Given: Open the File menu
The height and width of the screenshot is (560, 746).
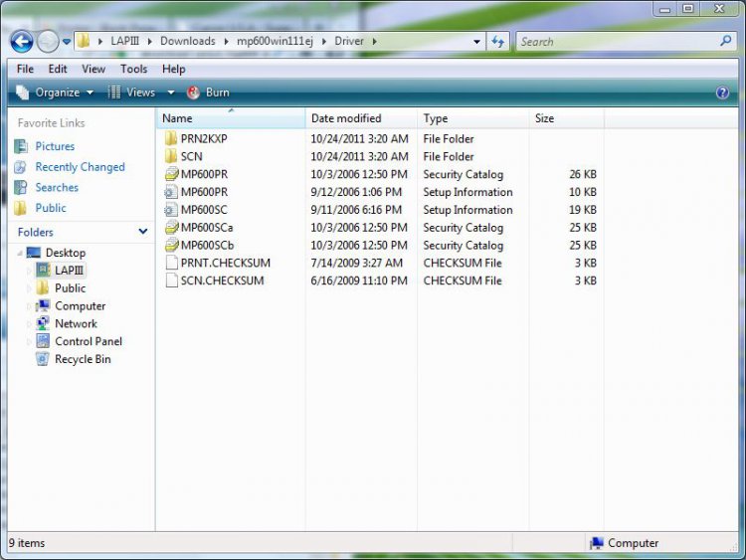Looking at the screenshot, I should coord(25,69).
